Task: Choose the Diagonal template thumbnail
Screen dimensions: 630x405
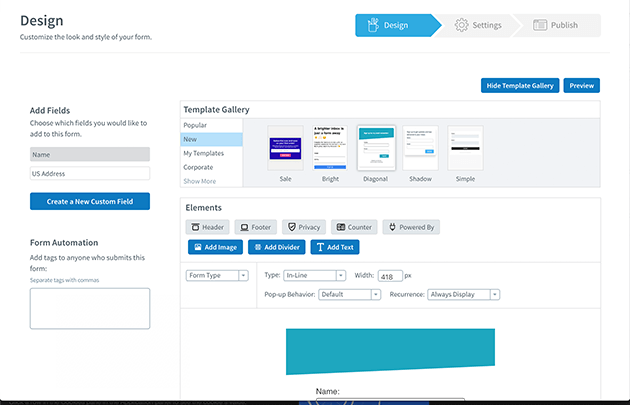Action: point(376,148)
